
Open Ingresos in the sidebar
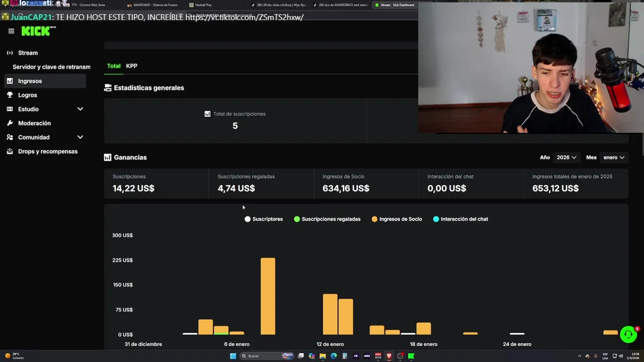pos(45,81)
